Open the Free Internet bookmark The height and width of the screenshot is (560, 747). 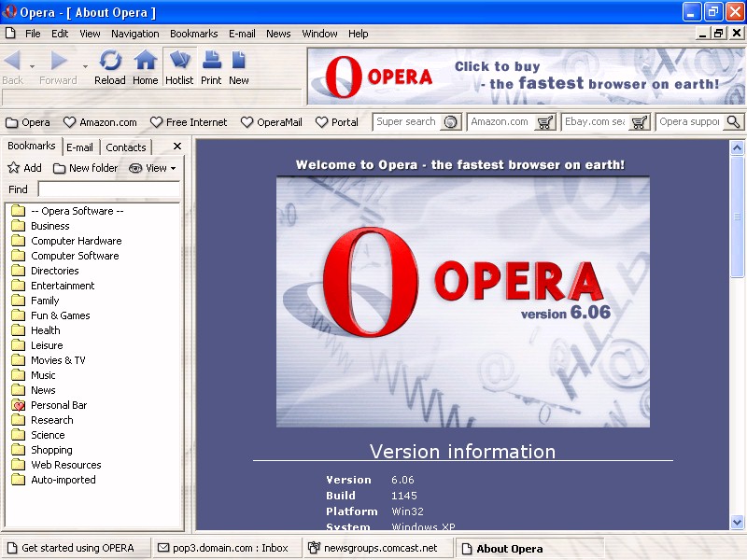click(x=189, y=122)
